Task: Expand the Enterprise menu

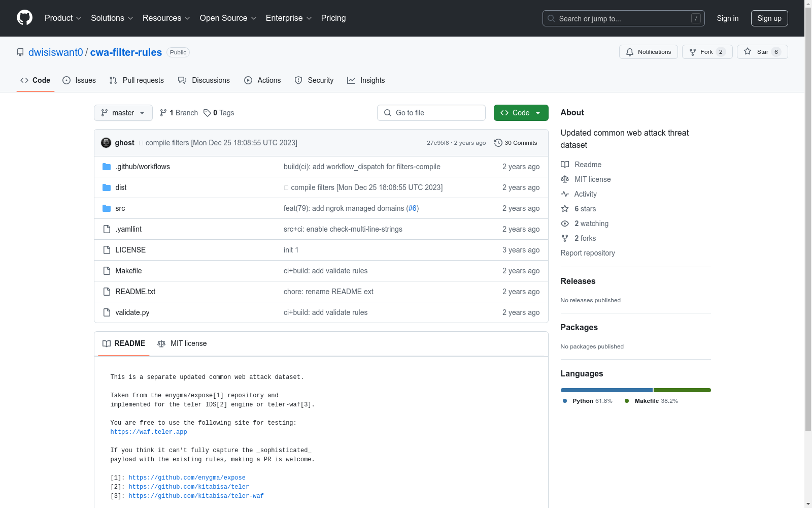Action: click(289, 18)
